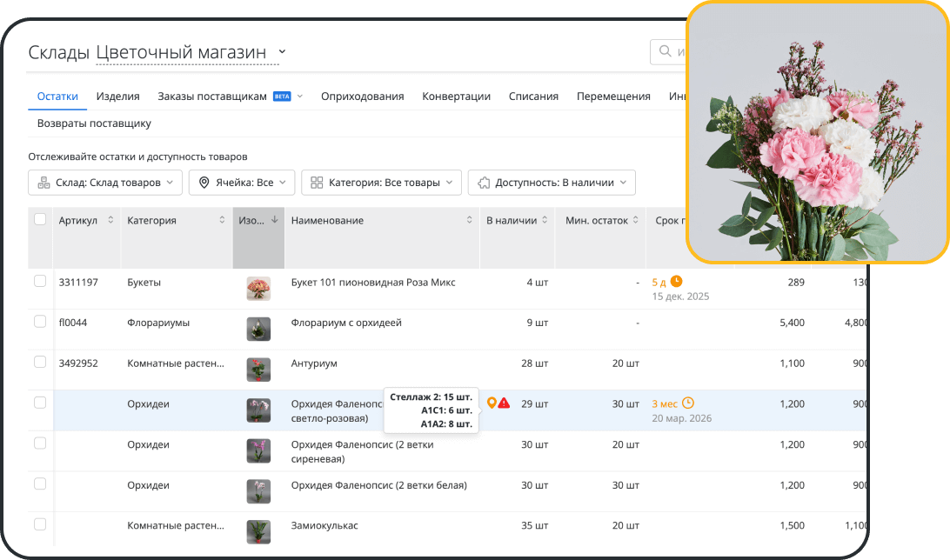Open the Возвраты поставщику link
950x560 pixels.
click(94, 123)
